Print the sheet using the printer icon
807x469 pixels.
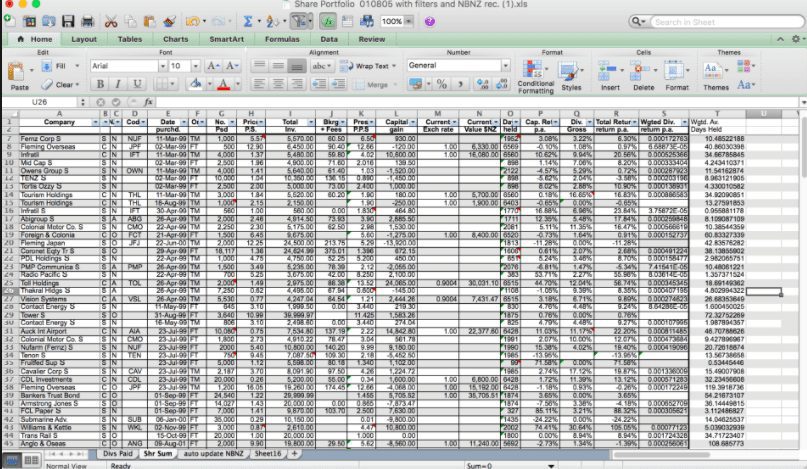[88, 21]
